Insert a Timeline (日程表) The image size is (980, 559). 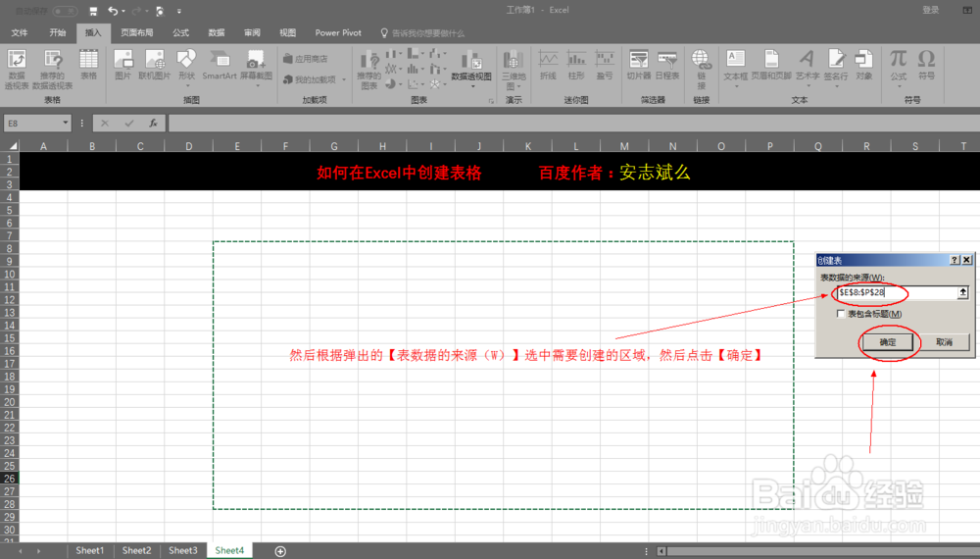pyautogui.click(x=667, y=65)
